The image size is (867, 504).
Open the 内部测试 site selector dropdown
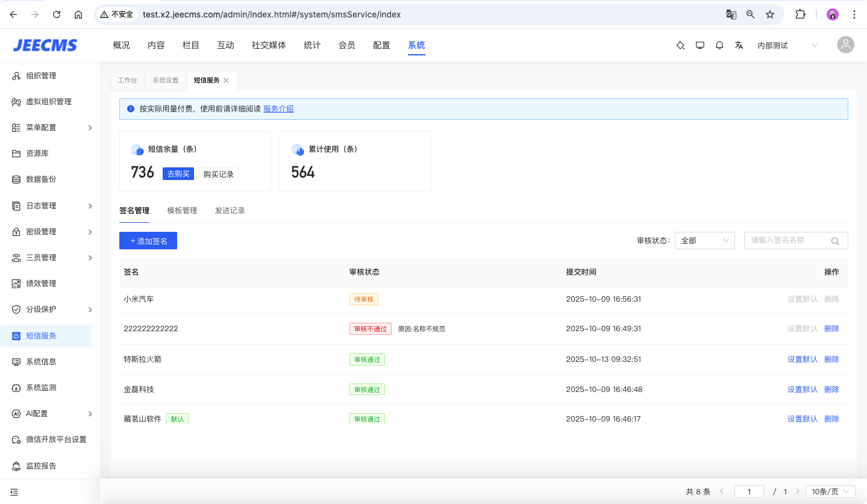click(x=787, y=45)
